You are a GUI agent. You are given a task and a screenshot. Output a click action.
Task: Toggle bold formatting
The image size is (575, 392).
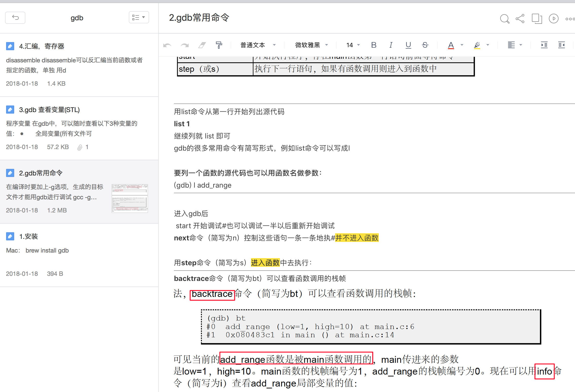coord(373,45)
